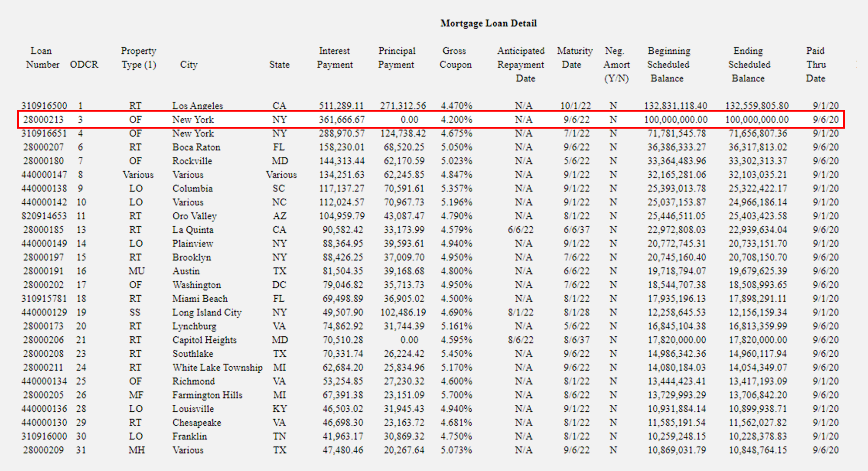This screenshot has height=471, width=868.
Task: Click the Capitol Heights city cell
Action: pos(204,340)
